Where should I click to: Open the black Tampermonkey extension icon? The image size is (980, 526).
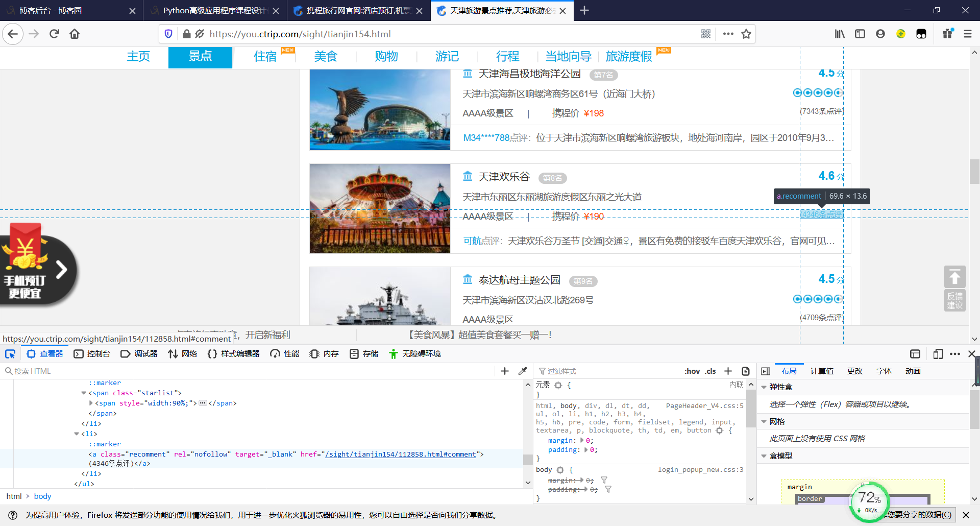tap(921, 34)
